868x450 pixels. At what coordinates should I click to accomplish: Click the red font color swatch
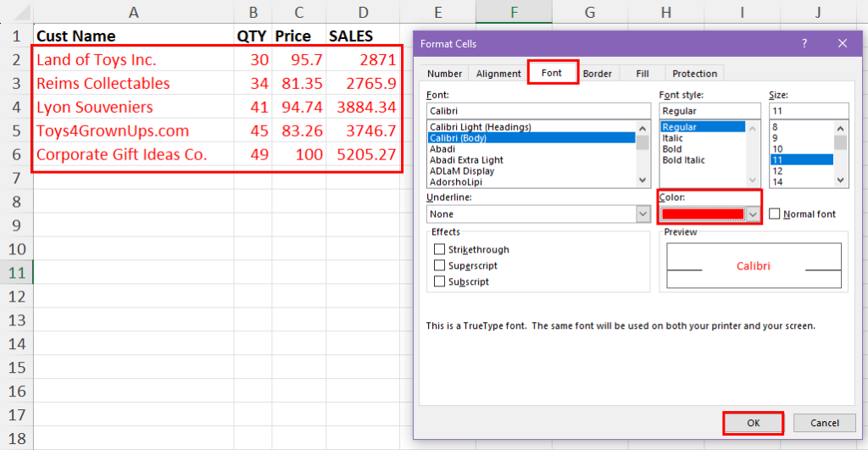click(x=703, y=214)
